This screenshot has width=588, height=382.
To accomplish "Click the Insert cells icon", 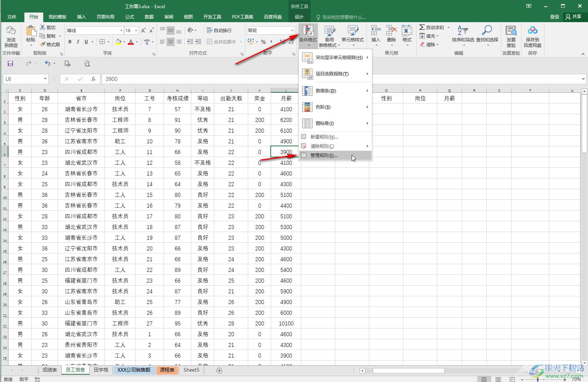I will click(376, 31).
